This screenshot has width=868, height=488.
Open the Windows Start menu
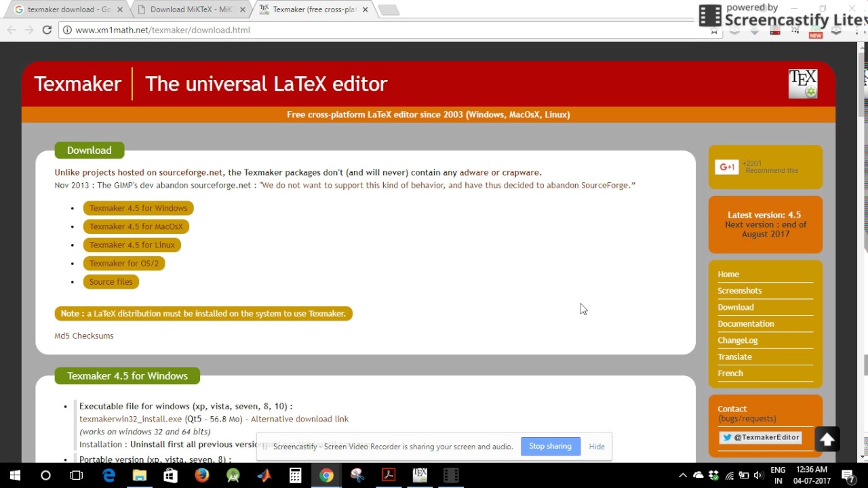[x=15, y=475]
